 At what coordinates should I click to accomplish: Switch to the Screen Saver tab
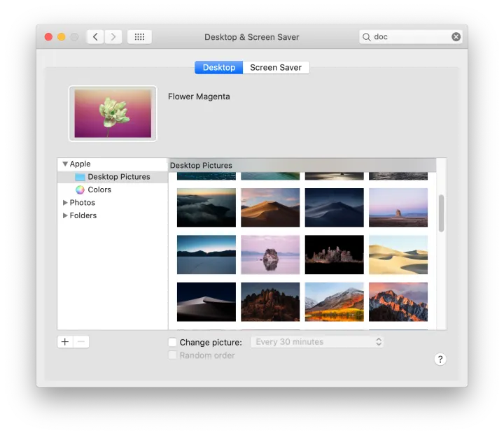(276, 68)
